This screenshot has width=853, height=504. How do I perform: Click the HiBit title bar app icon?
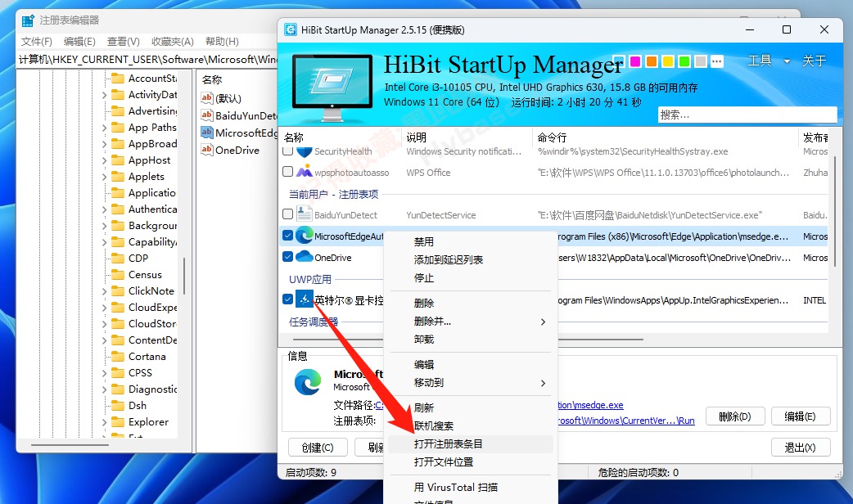291,29
